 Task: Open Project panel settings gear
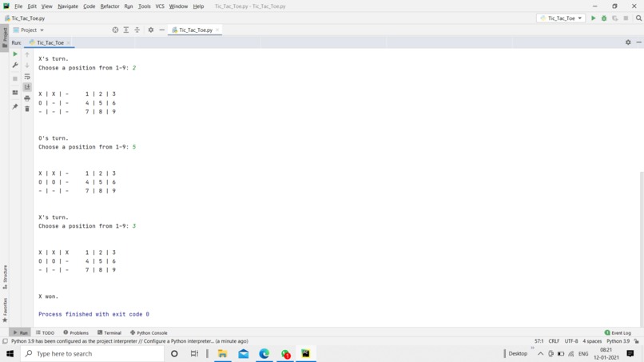tap(151, 30)
